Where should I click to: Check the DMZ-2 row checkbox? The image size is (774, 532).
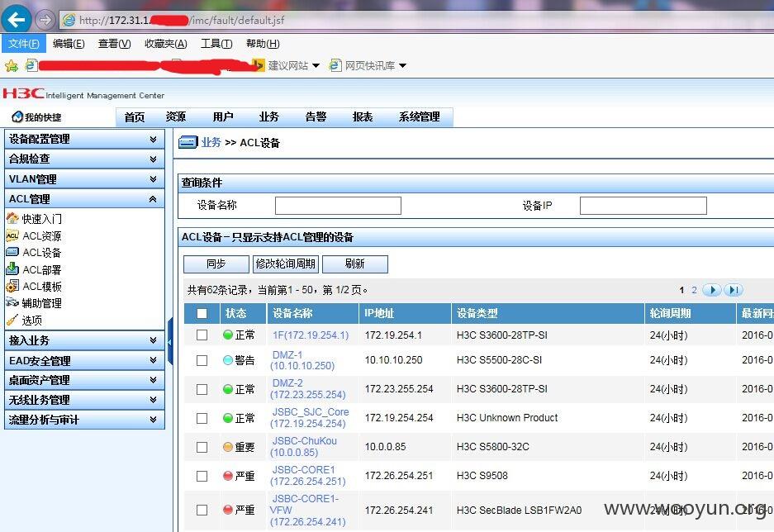point(202,389)
